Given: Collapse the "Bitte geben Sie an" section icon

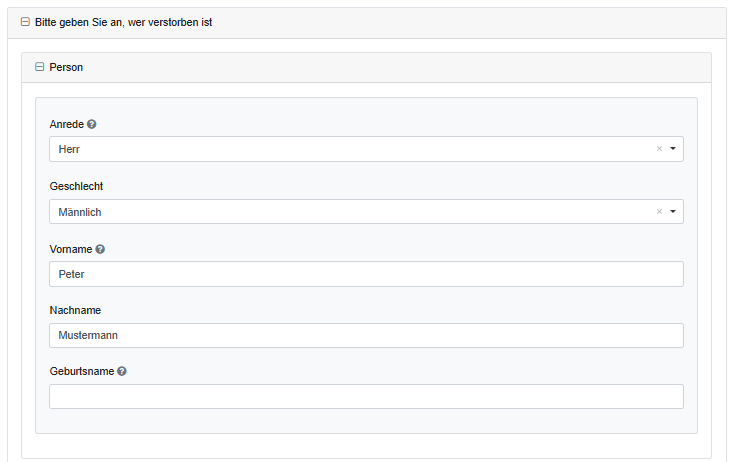Looking at the screenshot, I should pos(25,22).
